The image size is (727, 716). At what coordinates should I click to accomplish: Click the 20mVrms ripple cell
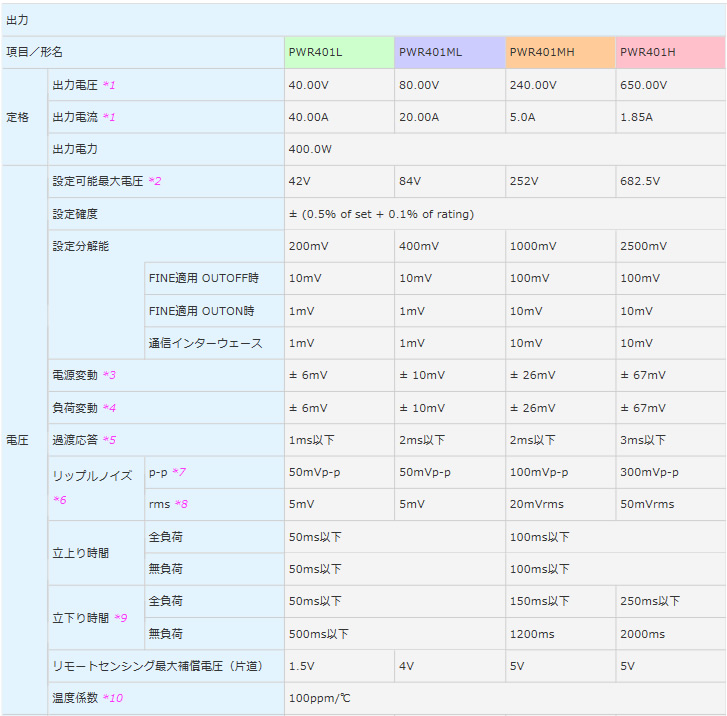pyautogui.click(x=561, y=504)
